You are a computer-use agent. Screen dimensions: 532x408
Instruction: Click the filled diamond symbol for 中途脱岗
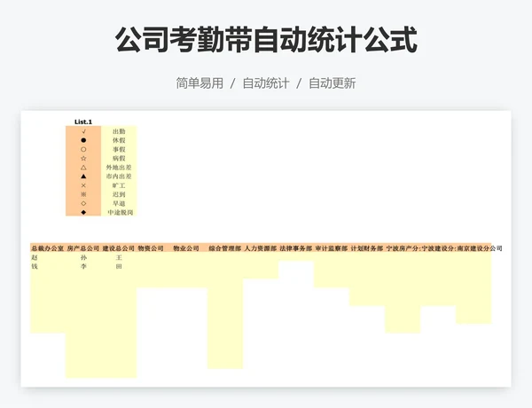click(83, 212)
